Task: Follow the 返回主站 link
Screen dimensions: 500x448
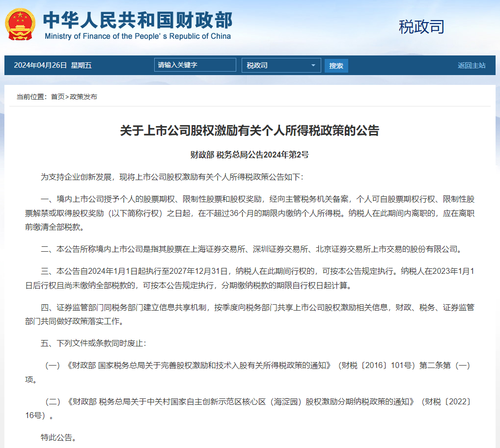Action: point(472,65)
